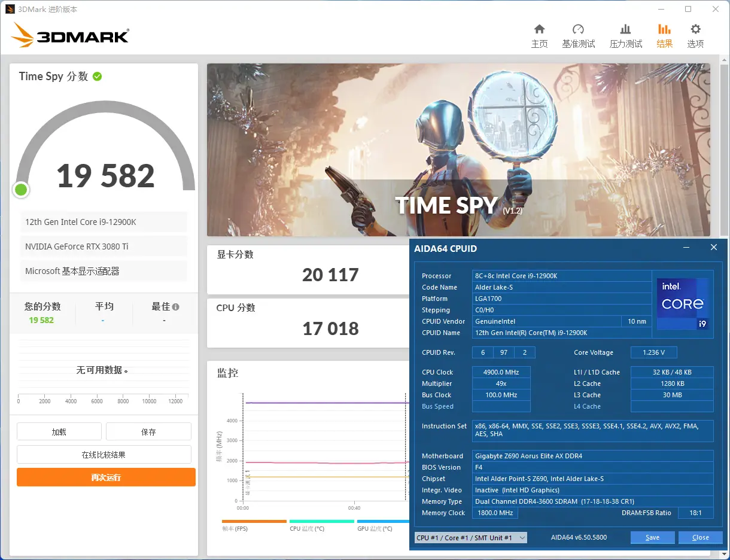The width and height of the screenshot is (730, 560).
Task: Click the CPUID Name value 12th Gen Intel
Action: tap(562, 333)
